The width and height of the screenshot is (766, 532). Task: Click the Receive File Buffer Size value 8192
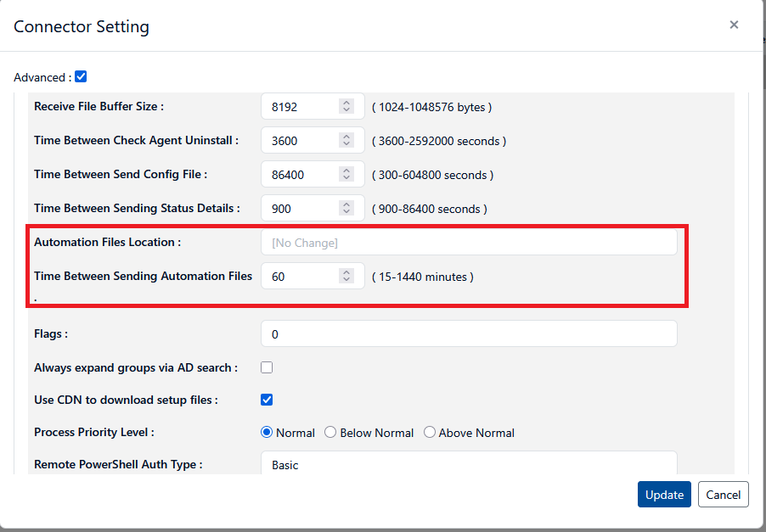tap(297, 107)
